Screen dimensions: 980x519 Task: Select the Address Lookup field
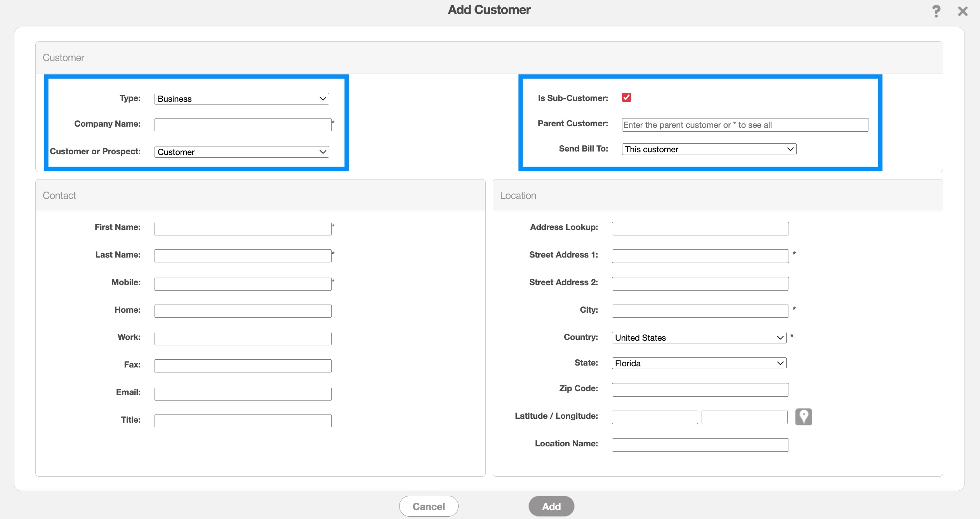point(700,228)
